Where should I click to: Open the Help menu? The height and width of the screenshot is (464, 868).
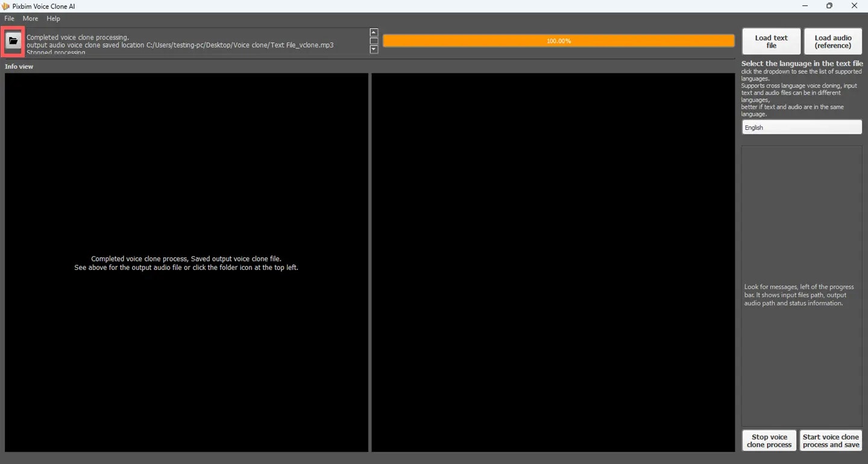53,19
